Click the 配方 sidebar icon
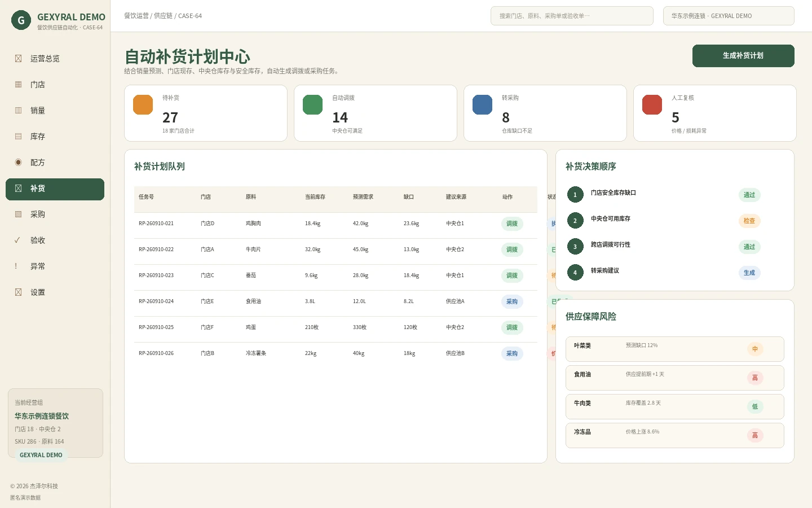The width and height of the screenshot is (812, 508). click(18, 163)
